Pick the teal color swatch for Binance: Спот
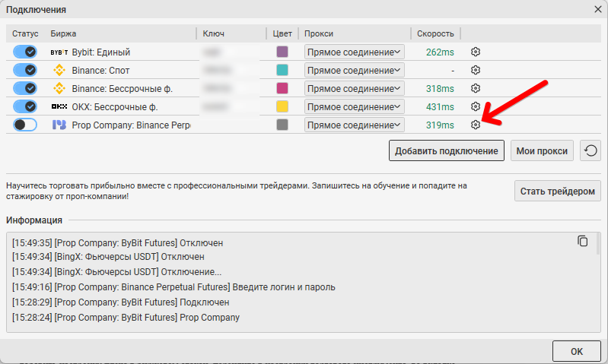The image size is (608, 364). [282, 70]
